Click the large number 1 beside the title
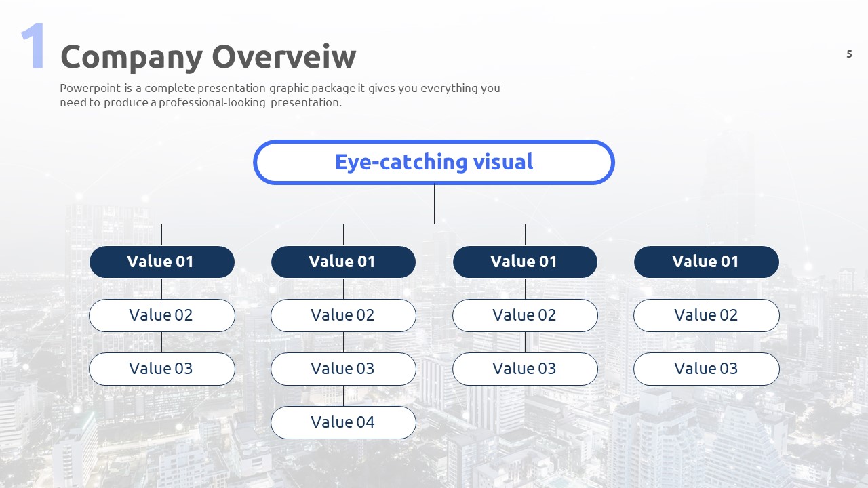 [33, 46]
